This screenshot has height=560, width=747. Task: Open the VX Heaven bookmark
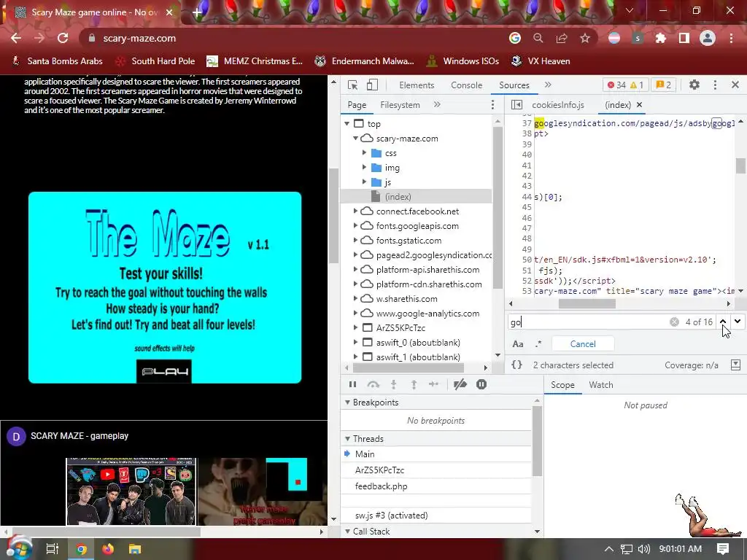pos(541,61)
